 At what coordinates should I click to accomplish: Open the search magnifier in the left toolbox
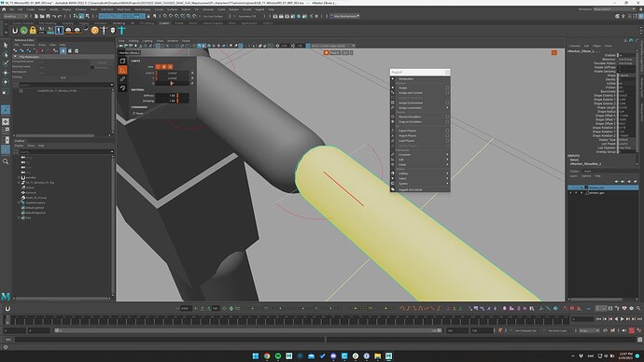[6, 161]
